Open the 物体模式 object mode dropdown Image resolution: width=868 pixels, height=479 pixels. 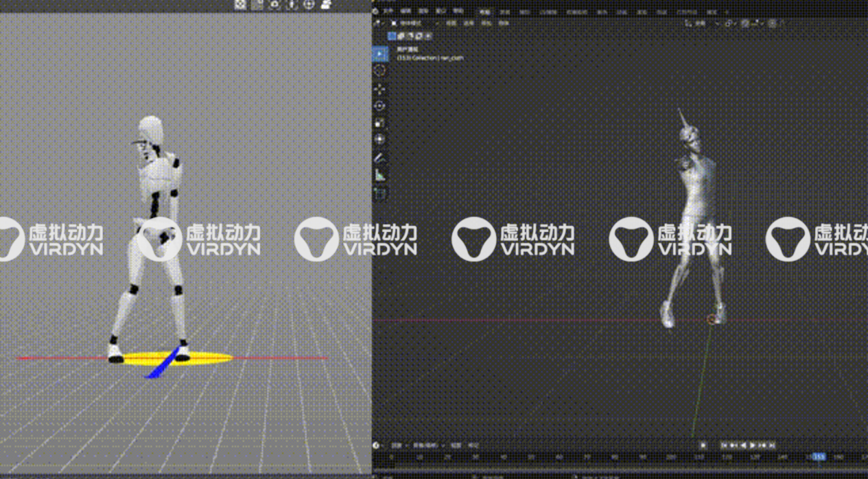[x=416, y=23]
